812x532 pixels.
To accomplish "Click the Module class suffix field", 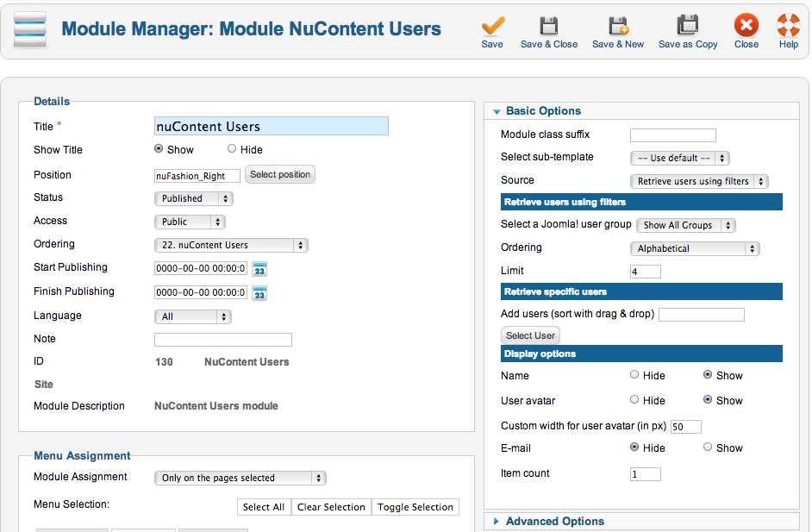I will click(x=672, y=135).
